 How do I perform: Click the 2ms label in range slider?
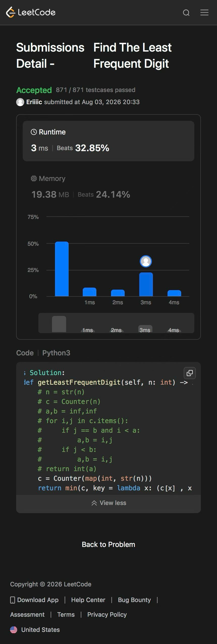pos(116,330)
